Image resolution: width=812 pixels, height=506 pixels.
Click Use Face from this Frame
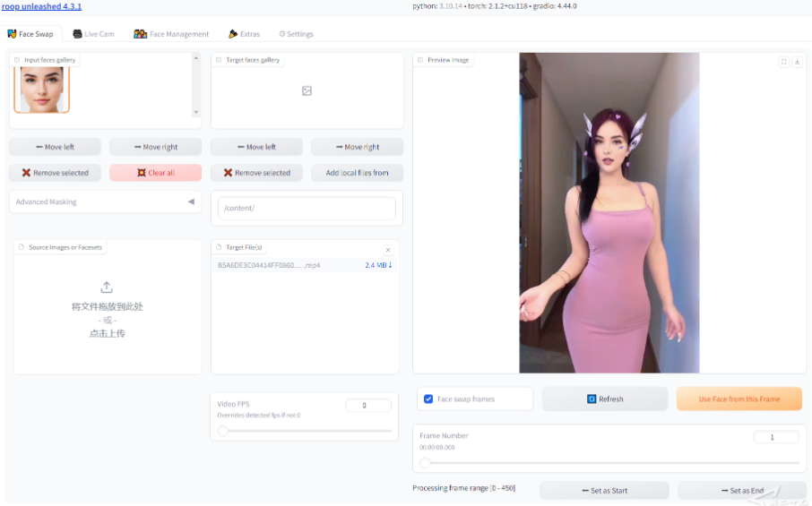(x=739, y=399)
